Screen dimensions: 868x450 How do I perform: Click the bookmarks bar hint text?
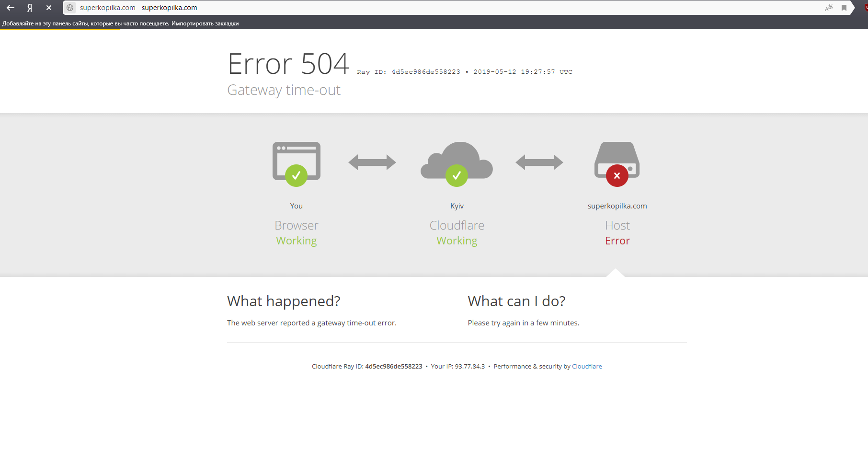(x=86, y=23)
